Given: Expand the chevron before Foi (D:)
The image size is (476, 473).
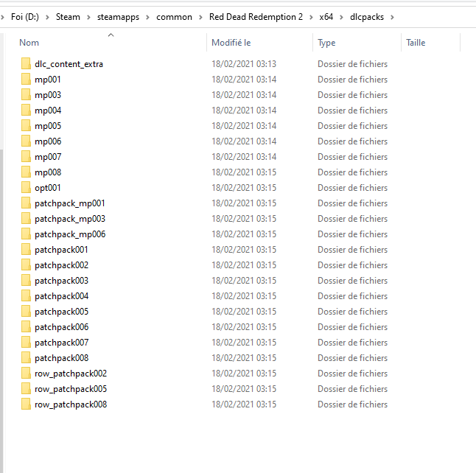Looking at the screenshot, I should (2, 17).
